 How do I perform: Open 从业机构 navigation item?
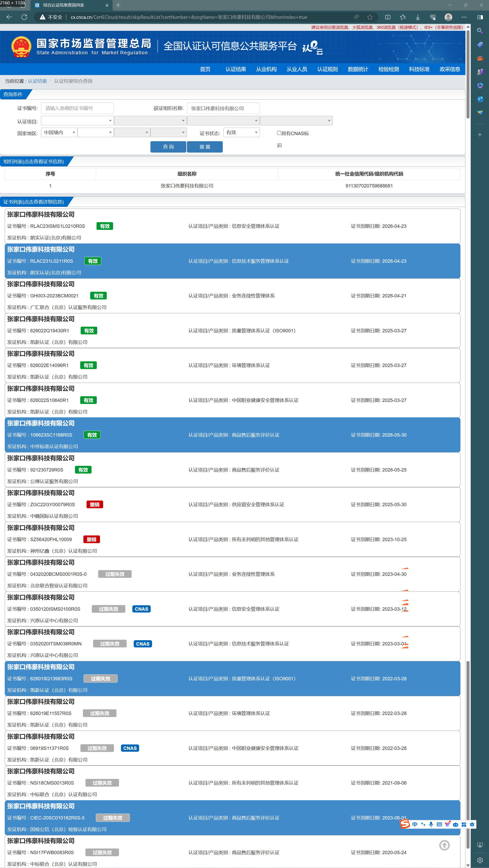266,69
